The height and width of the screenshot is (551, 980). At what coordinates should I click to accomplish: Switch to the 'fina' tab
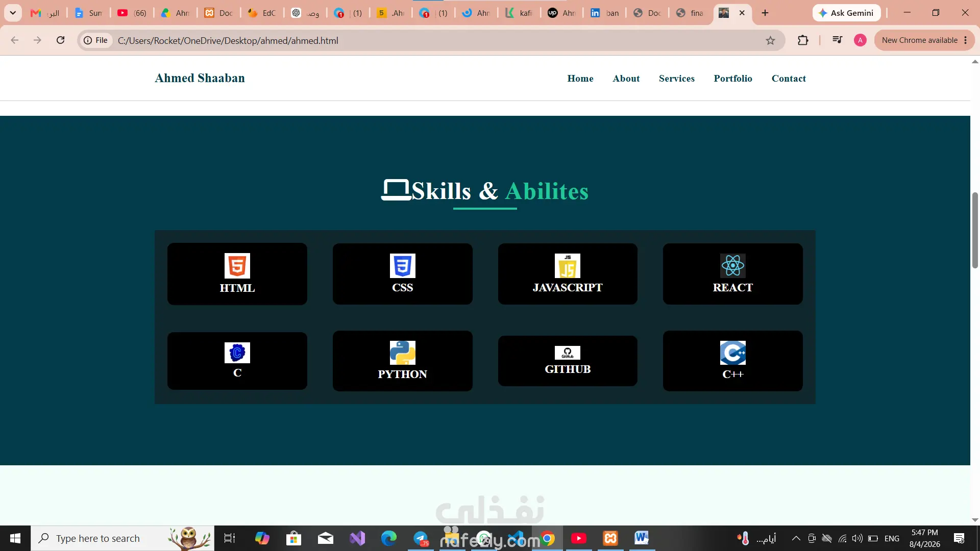(x=690, y=13)
